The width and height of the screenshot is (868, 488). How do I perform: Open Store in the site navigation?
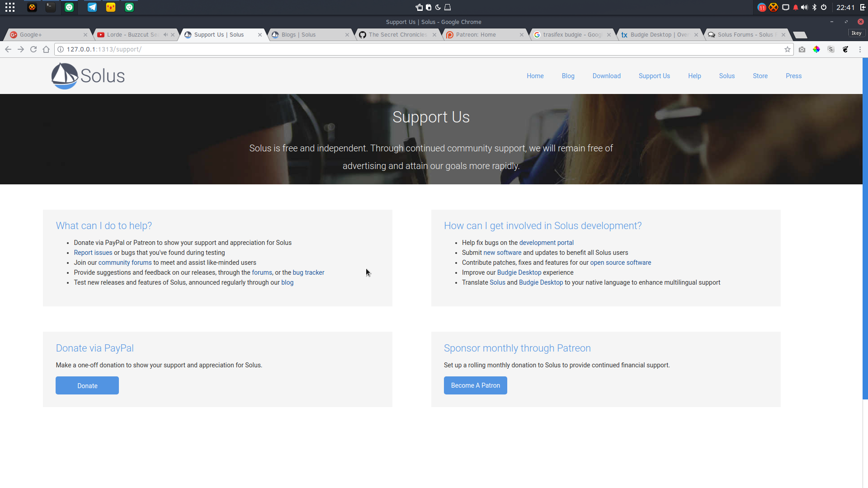pos(760,76)
